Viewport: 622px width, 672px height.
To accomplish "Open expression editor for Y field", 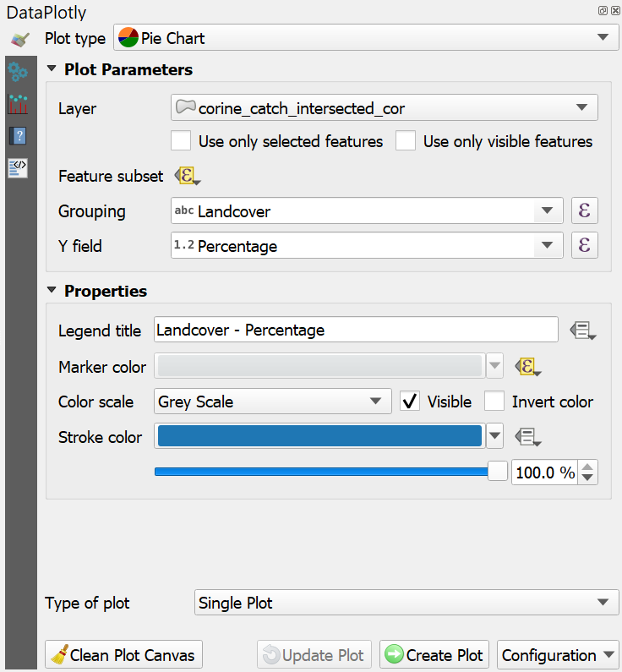I will pyautogui.click(x=584, y=245).
